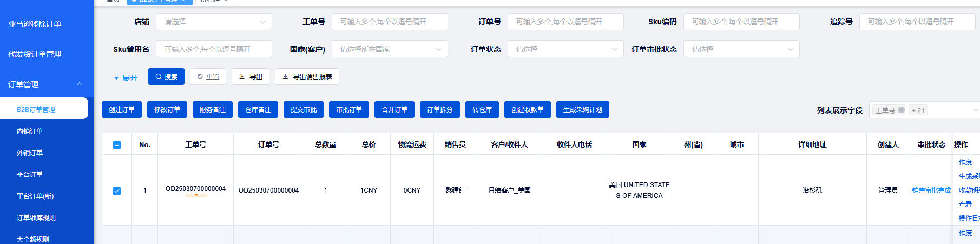Open 内销订单 in the sidebar

(30, 131)
